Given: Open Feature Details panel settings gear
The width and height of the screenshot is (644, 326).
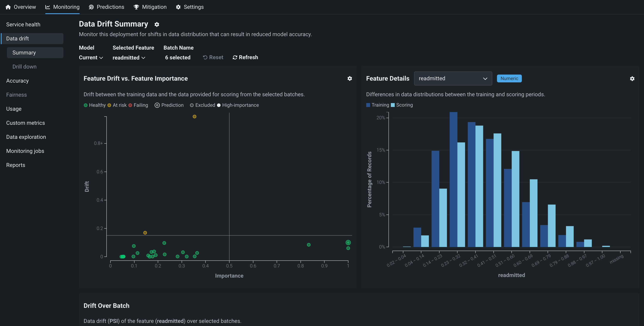Looking at the screenshot, I should coord(632,79).
